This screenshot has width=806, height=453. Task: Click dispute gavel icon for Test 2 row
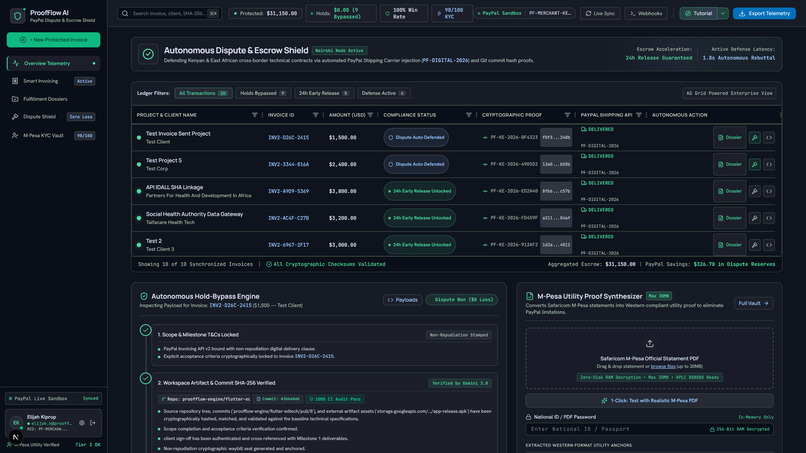pyautogui.click(x=755, y=245)
